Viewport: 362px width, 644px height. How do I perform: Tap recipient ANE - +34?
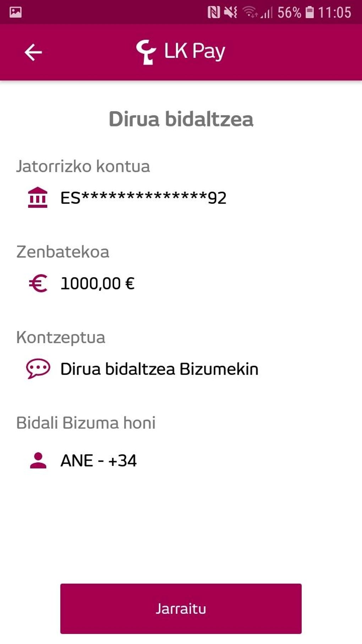click(99, 461)
